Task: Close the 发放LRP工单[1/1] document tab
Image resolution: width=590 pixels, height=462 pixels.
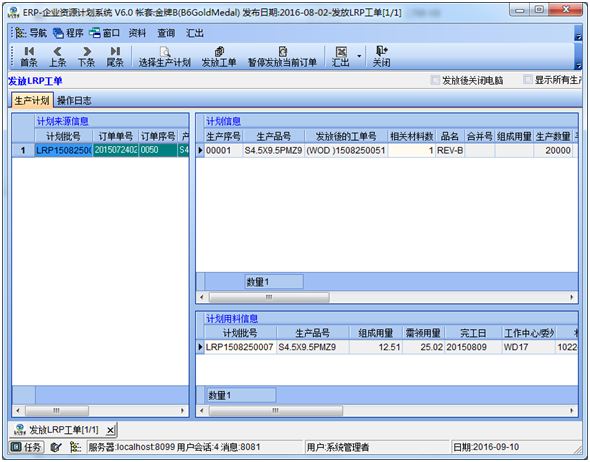Action: pos(110,430)
